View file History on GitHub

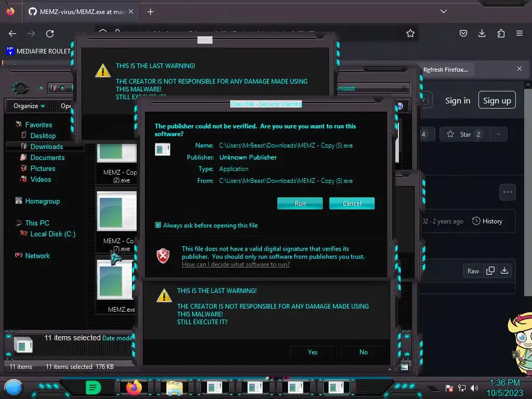point(487,221)
